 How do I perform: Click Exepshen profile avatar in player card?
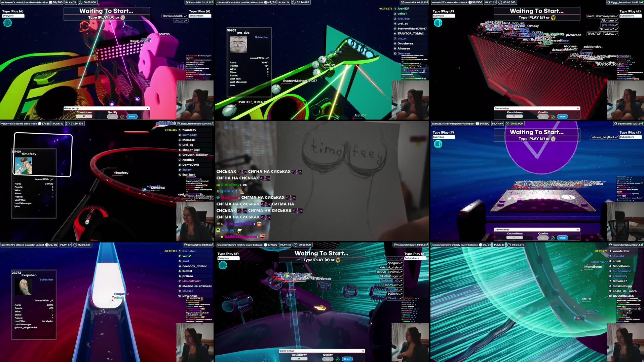pyautogui.click(x=24, y=287)
